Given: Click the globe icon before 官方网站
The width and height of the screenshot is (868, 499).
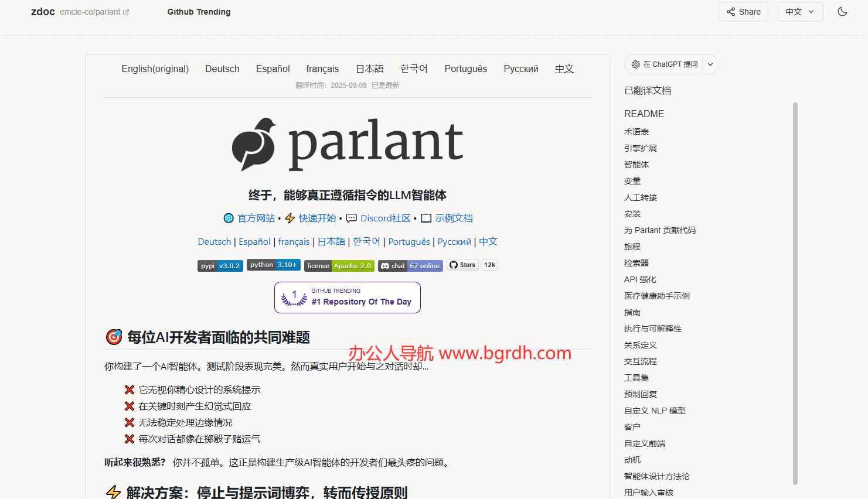Looking at the screenshot, I should [229, 218].
